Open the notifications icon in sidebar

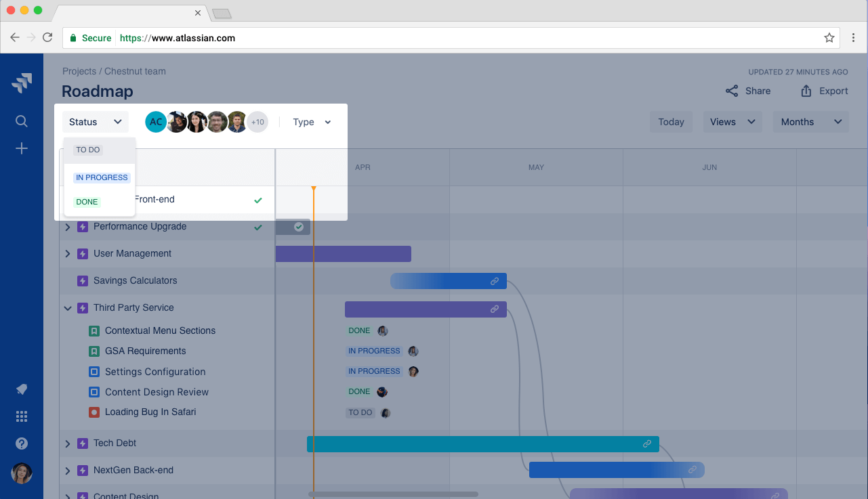click(22, 389)
